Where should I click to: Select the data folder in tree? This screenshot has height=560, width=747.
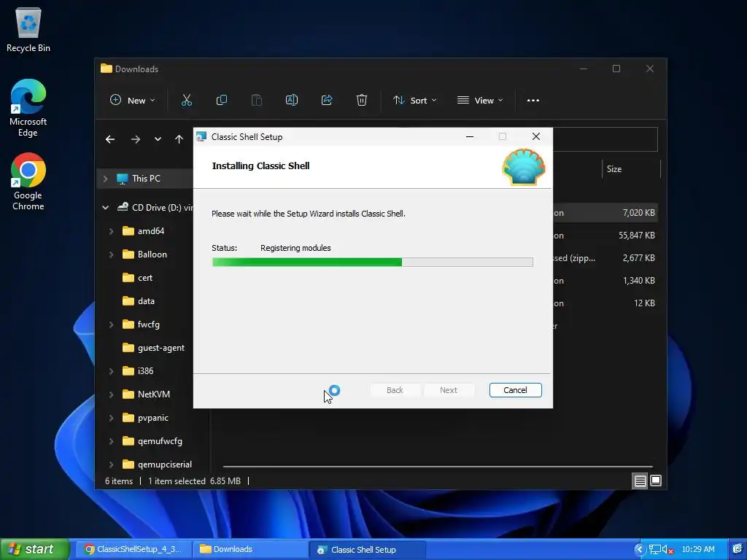tap(138, 301)
